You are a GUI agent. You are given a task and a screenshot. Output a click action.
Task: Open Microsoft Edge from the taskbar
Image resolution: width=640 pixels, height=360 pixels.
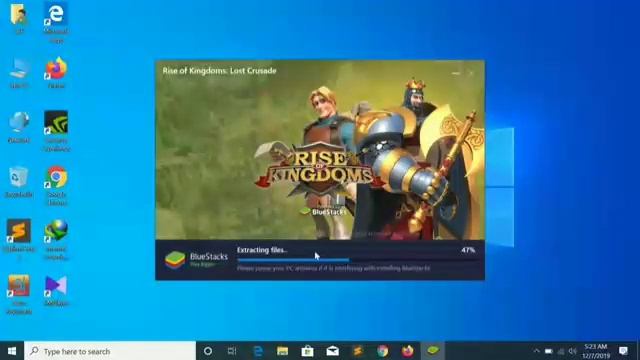(258, 351)
